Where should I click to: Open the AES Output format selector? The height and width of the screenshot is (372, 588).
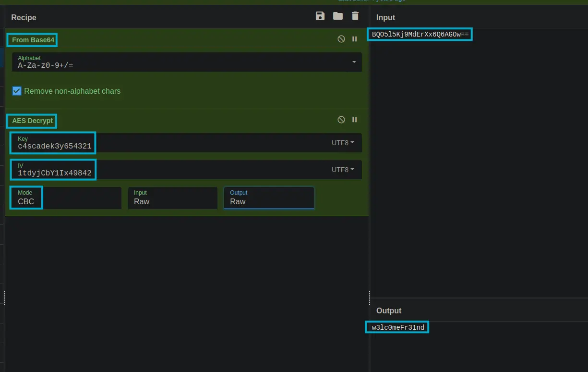[x=268, y=198]
